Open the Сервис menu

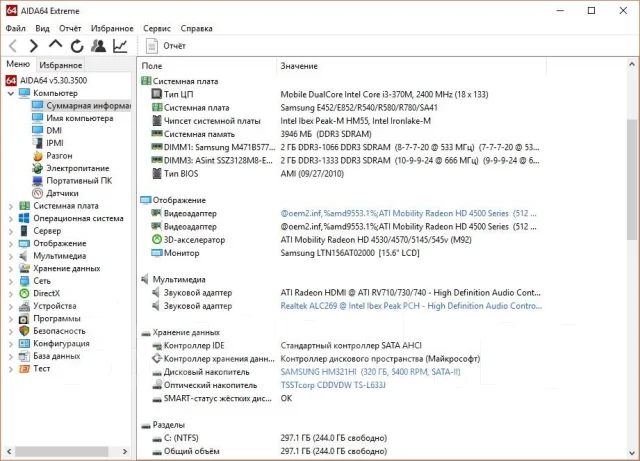pos(157,28)
